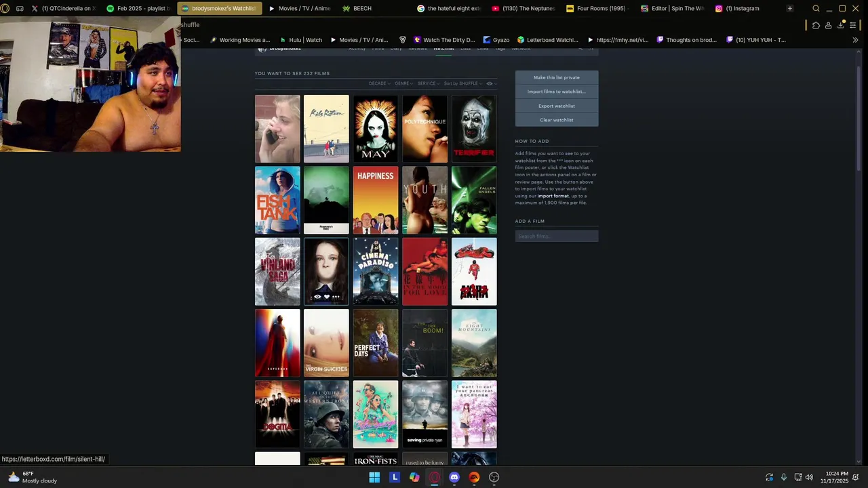The height and width of the screenshot is (488, 868).
Task: Open the Terrifier film poster
Action: pos(474,129)
